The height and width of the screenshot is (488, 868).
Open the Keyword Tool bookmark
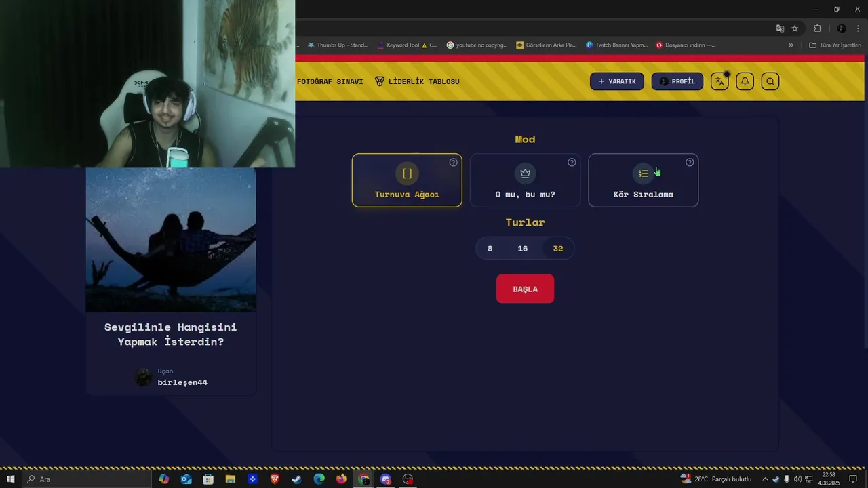coord(407,45)
